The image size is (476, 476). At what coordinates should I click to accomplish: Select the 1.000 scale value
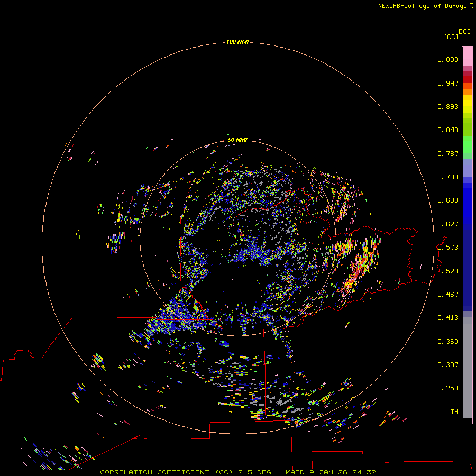click(448, 59)
